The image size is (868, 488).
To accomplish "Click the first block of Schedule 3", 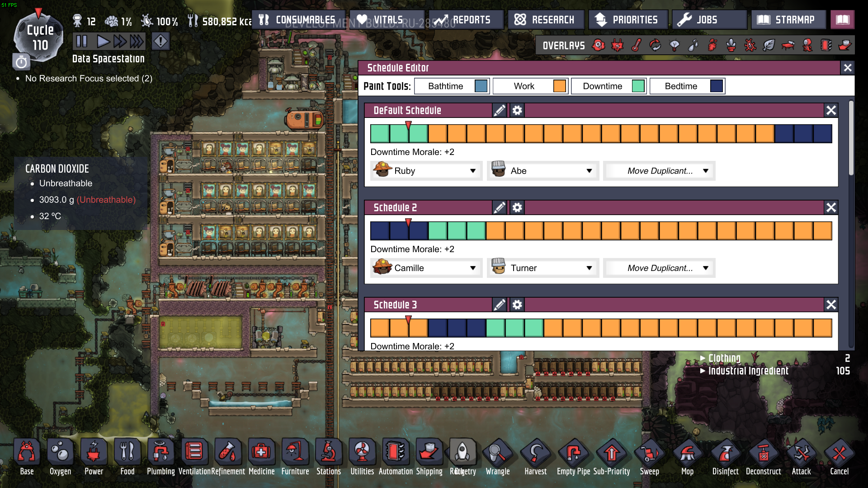I will 380,328.
